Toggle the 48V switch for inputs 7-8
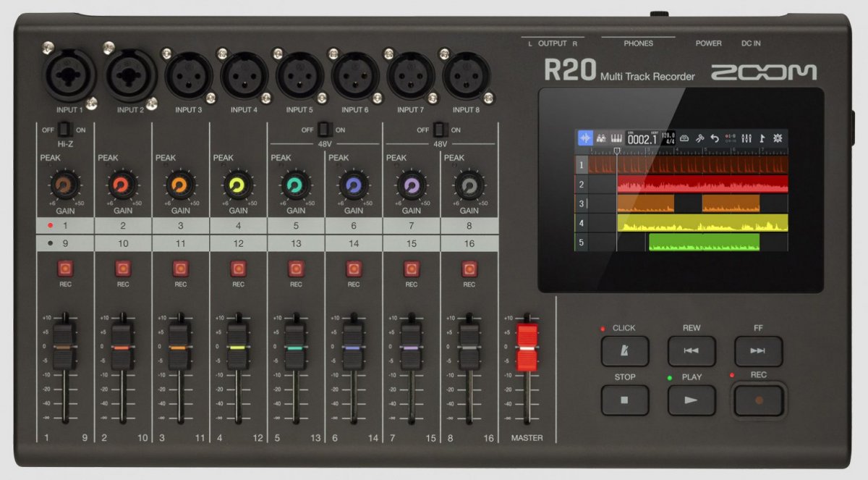 click(x=440, y=130)
